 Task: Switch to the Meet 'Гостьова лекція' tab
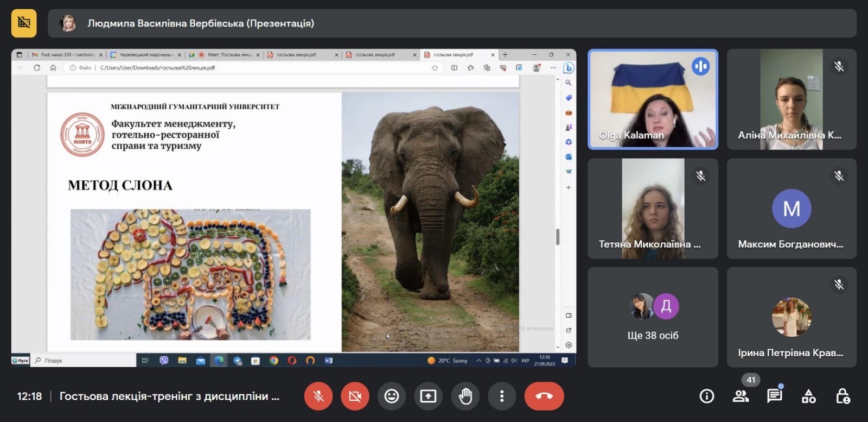click(224, 55)
